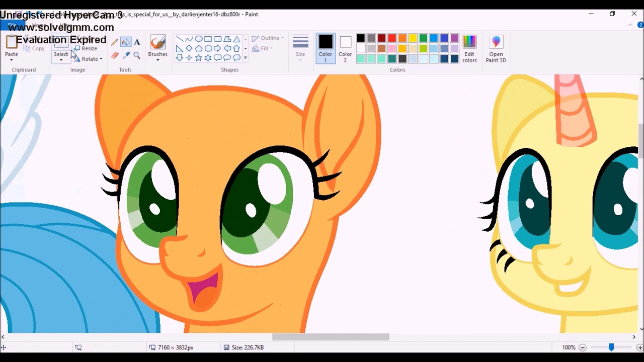Pick the green color swatch
Screen dimensions: 644x362
coord(424,38)
